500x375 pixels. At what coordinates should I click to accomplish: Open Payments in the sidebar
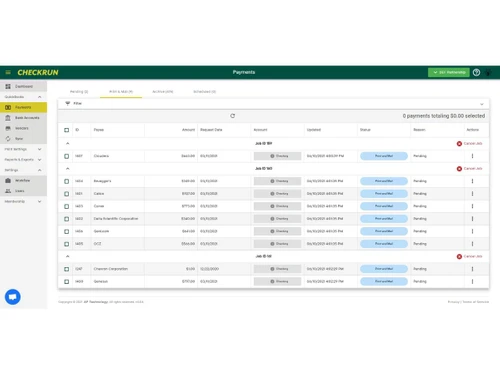pos(23,107)
